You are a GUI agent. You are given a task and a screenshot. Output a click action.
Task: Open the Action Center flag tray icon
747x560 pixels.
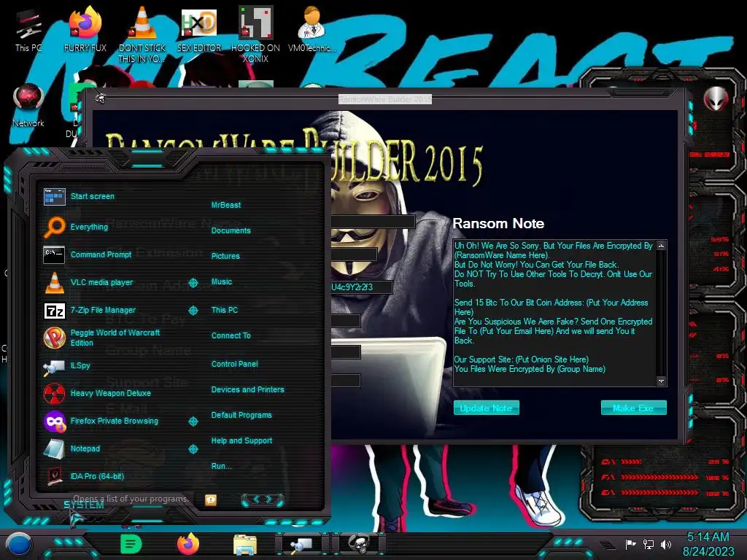[x=630, y=544]
